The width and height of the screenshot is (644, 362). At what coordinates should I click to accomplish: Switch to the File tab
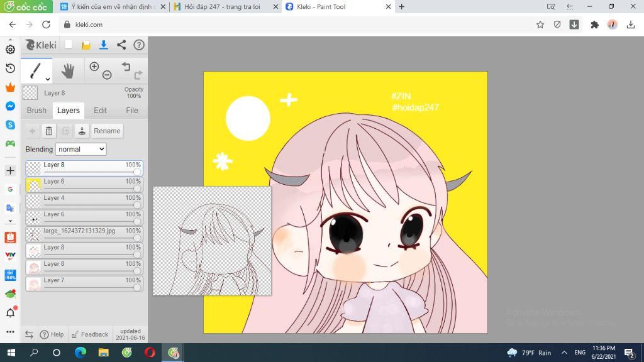[x=132, y=111]
